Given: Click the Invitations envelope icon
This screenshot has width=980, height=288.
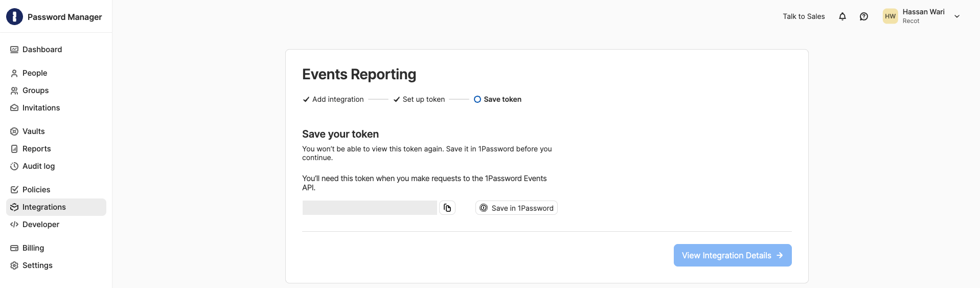Looking at the screenshot, I should click(x=14, y=108).
